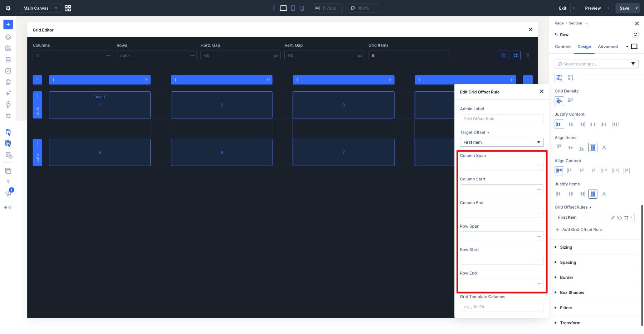Open the Target Offset dropdown

[502, 142]
